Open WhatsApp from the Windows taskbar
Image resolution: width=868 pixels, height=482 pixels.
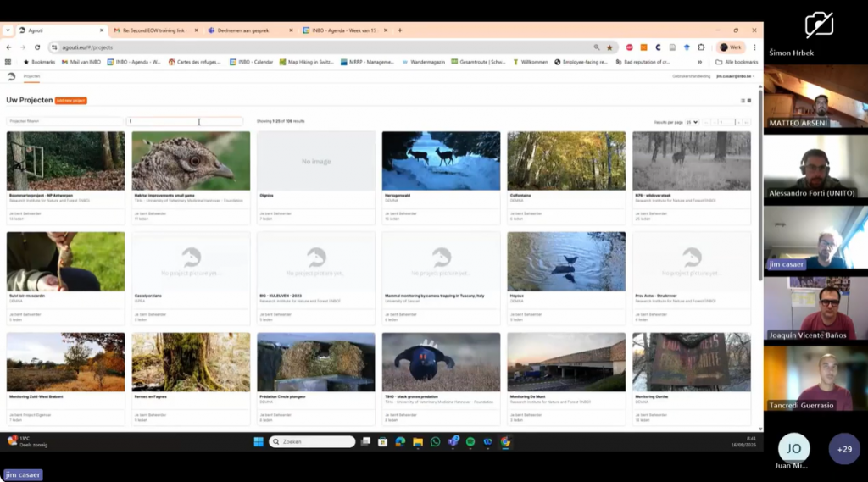[x=435, y=441]
